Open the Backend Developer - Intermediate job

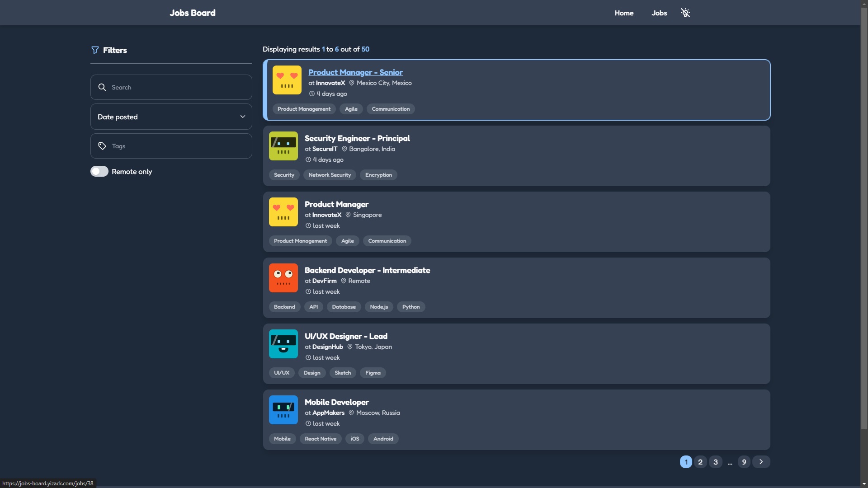point(367,270)
